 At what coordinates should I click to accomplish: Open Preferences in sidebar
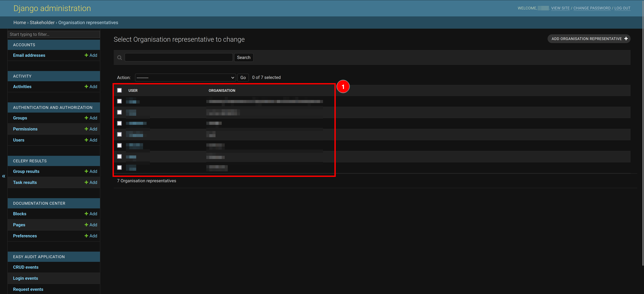pyautogui.click(x=25, y=236)
